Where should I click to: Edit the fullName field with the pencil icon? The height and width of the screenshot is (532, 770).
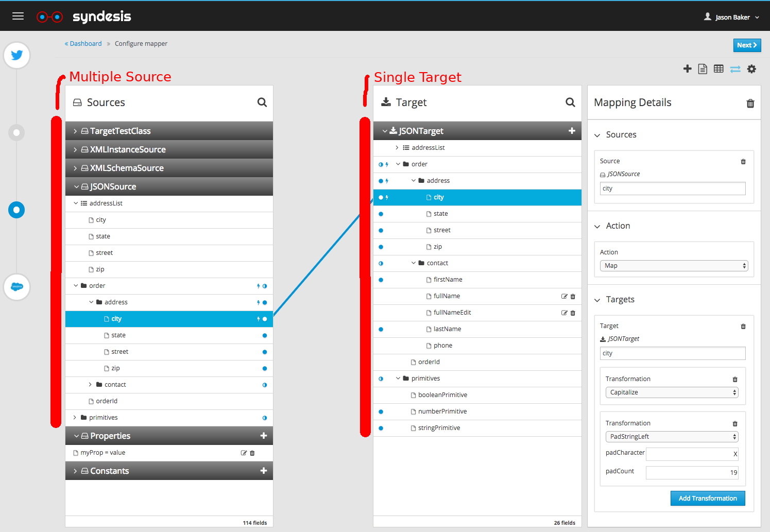[564, 296]
